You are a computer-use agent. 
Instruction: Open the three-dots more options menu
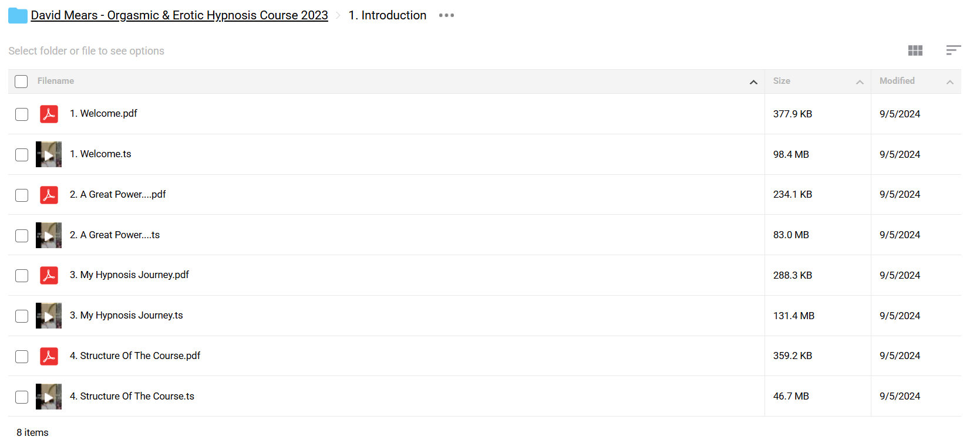coord(446,15)
